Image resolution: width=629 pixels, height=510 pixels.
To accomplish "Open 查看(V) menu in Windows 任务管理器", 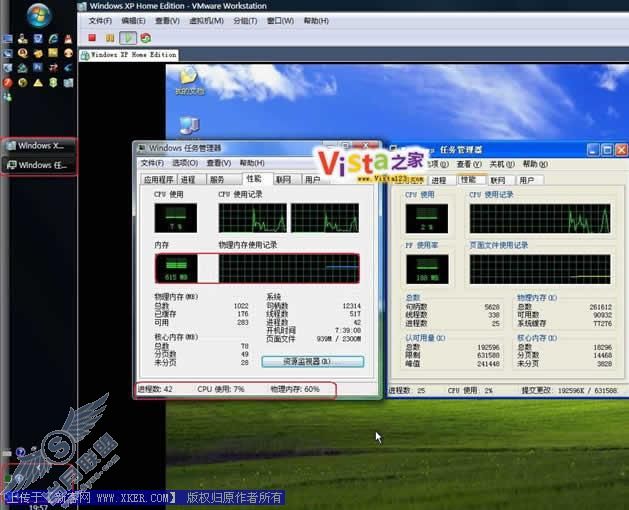I will coord(219,163).
